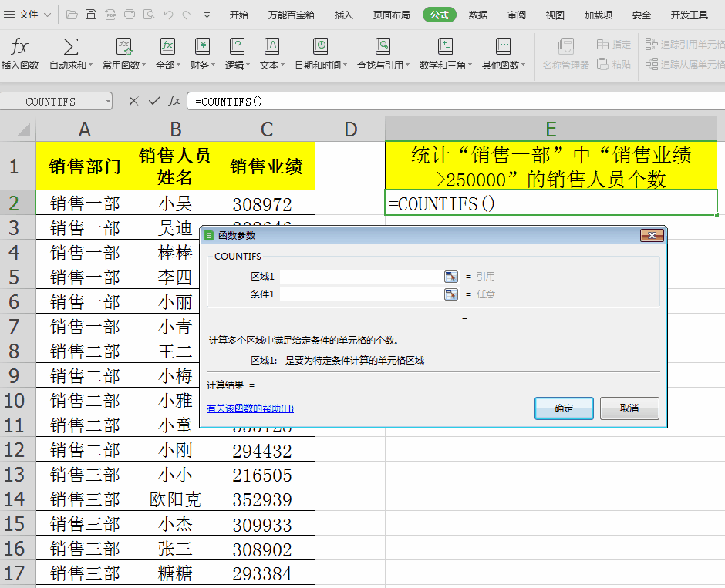
Task: Switch to the 开发工具 tab
Action: click(690, 15)
